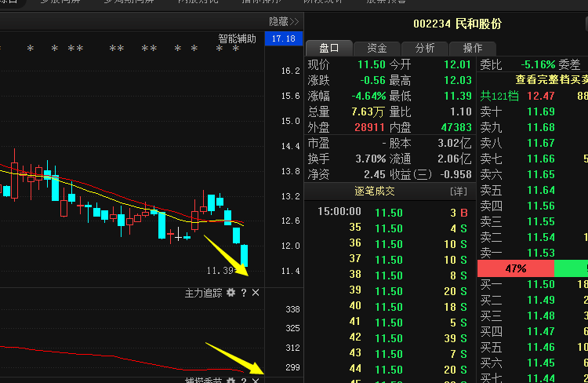Screen dimensions: 588x383
Task: Click 最高 value 12.03
Action: (457, 80)
